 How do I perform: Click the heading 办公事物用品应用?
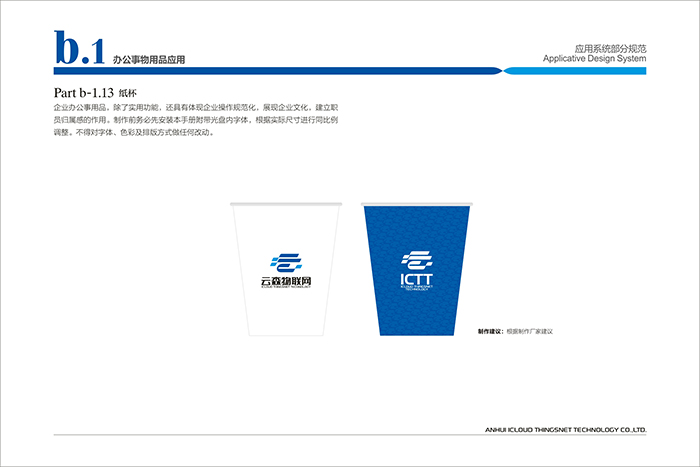[149, 59]
